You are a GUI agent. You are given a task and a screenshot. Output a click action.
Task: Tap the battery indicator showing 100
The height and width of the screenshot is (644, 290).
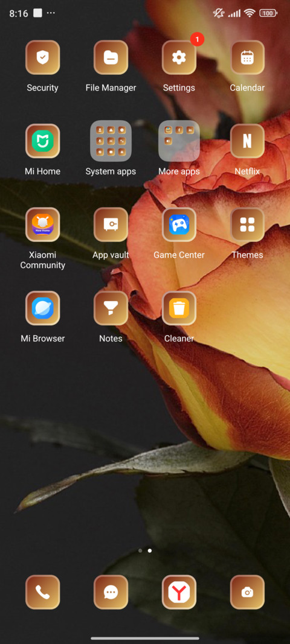point(268,13)
